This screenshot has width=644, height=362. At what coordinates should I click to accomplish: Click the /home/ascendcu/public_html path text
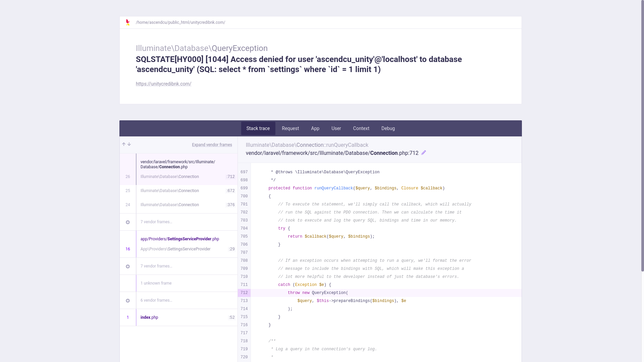pyautogui.click(x=180, y=22)
